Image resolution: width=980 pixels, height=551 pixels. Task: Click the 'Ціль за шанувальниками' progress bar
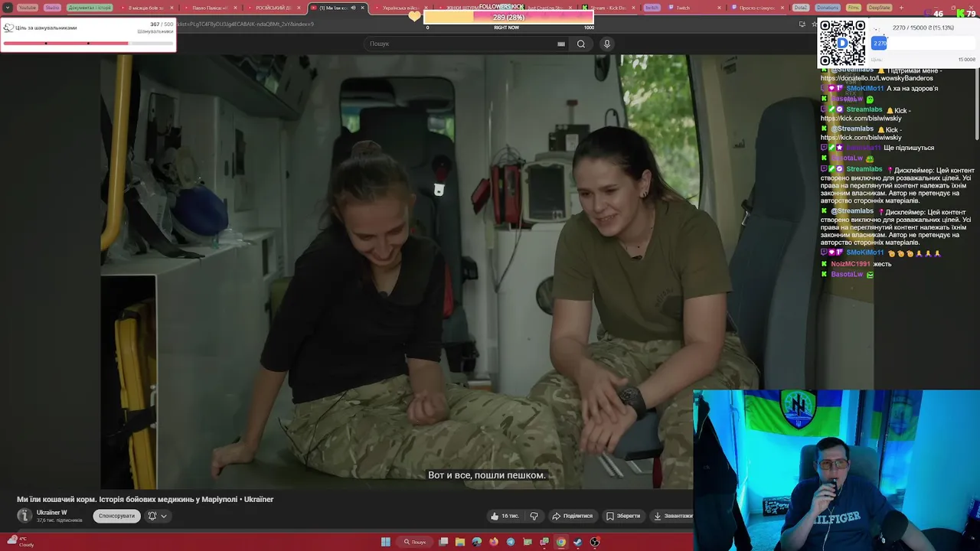[88, 43]
